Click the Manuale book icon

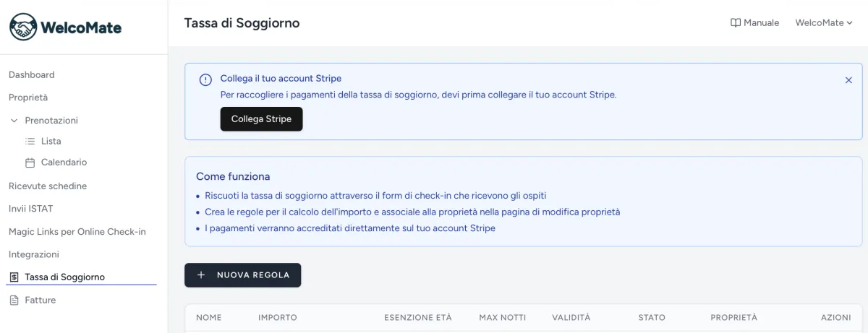click(736, 23)
